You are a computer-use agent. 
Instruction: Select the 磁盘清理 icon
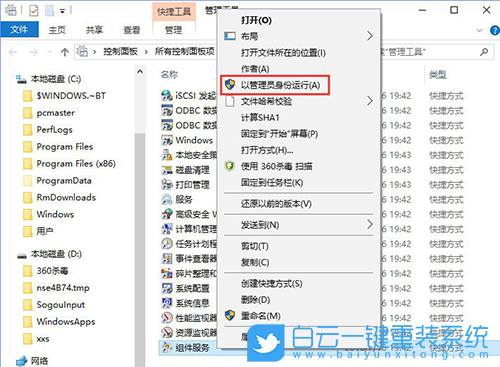click(x=167, y=170)
